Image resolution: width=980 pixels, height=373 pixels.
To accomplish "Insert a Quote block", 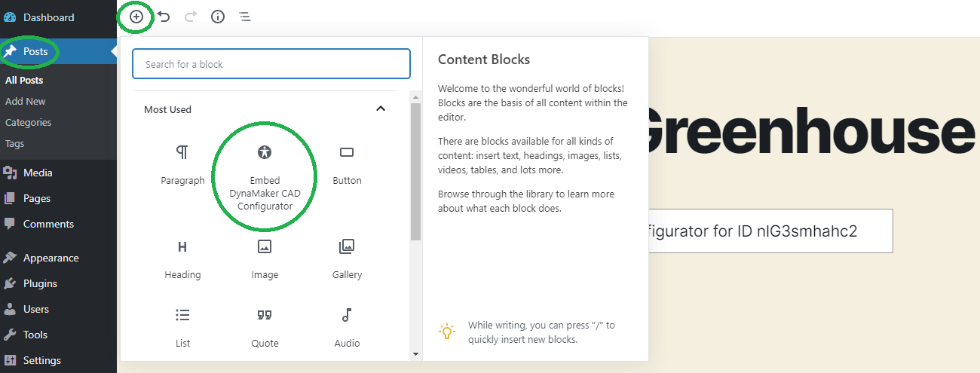I will (265, 328).
